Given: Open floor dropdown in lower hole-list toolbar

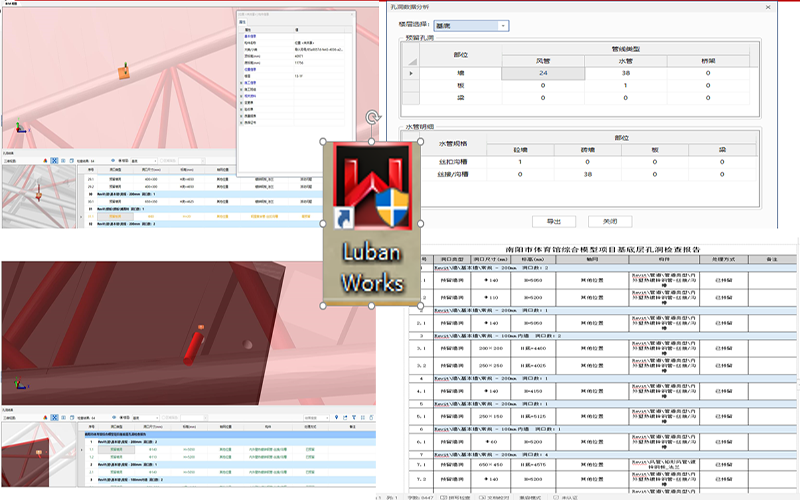Looking at the screenshot, I should [146, 418].
